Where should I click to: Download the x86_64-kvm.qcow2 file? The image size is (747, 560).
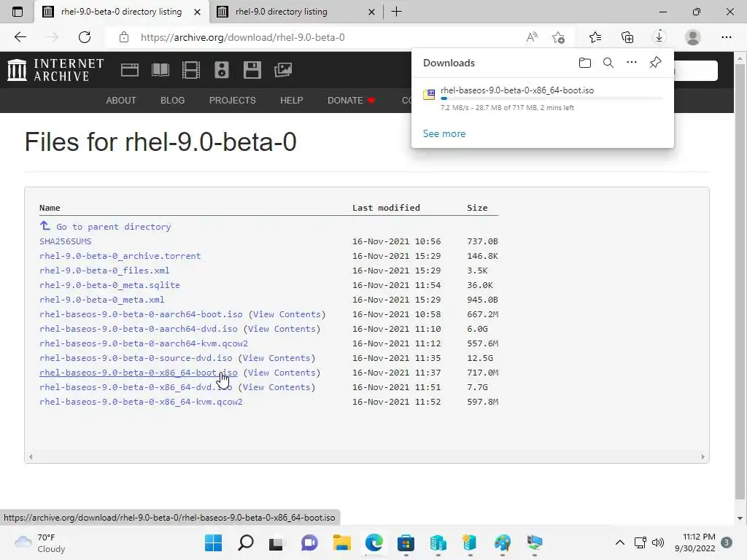(x=141, y=402)
